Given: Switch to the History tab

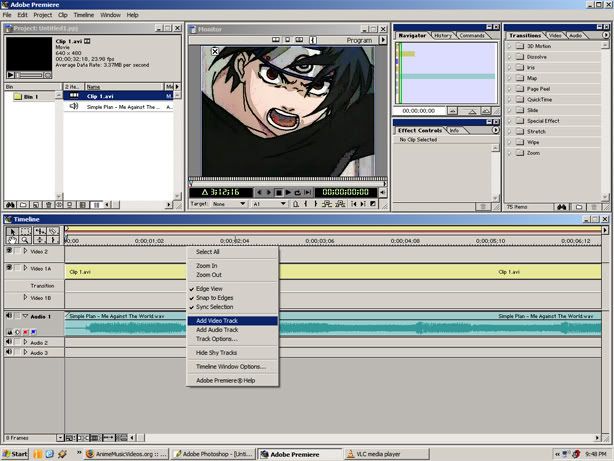Looking at the screenshot, I should click(443, 35).
